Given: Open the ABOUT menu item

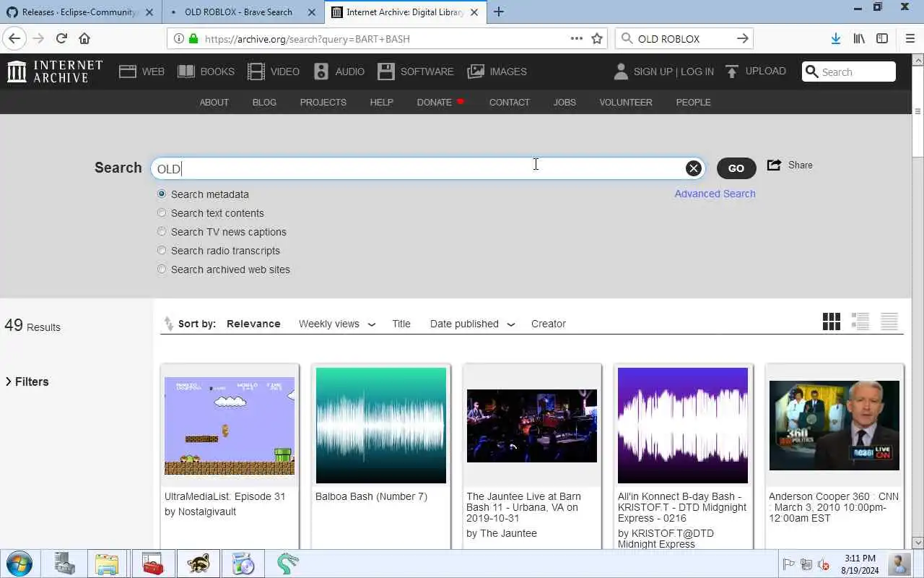Looking at the screenshot, I should pos(214,102).
